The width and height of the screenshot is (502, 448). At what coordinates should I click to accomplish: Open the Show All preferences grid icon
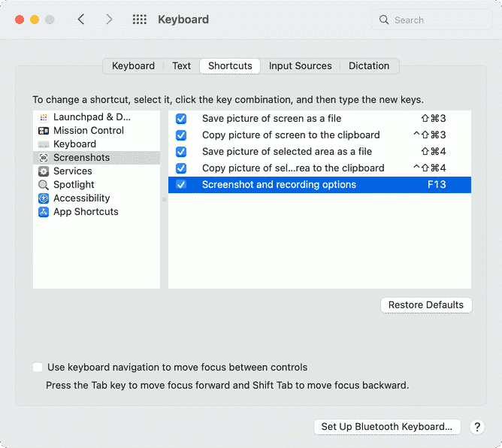point(140,20)
